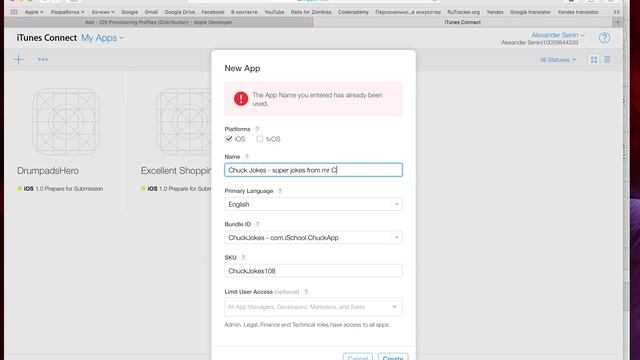
Task: Show help for SKU field
Action: (x=243, y=258)
